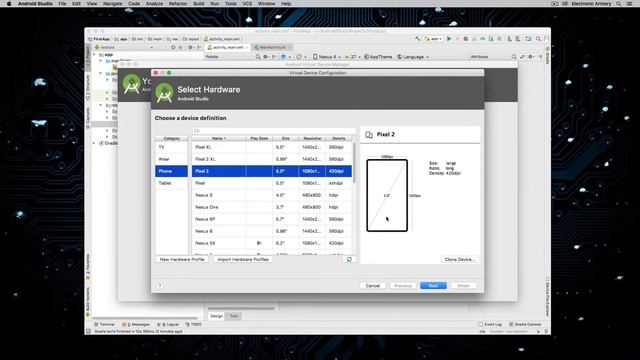This screenshot has width=640, height=360.
Task: Click the Pixel 2 device preview outline
Action: (387, 196)
